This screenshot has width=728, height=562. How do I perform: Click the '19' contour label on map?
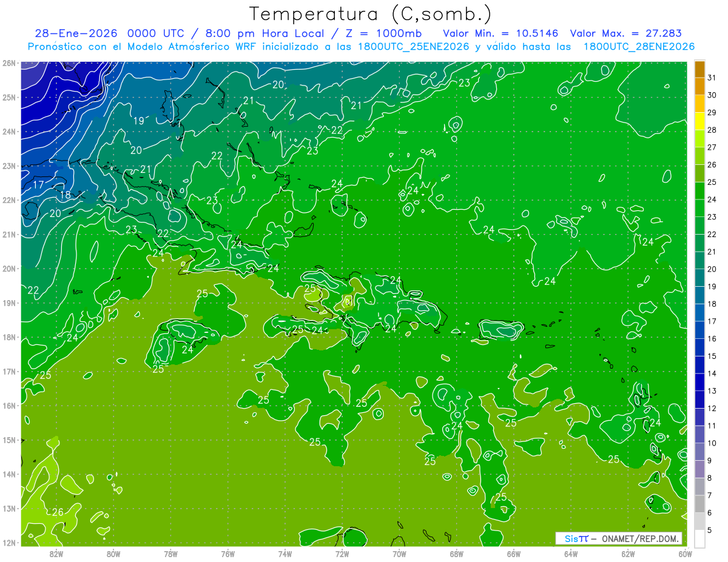coord(138,121)
